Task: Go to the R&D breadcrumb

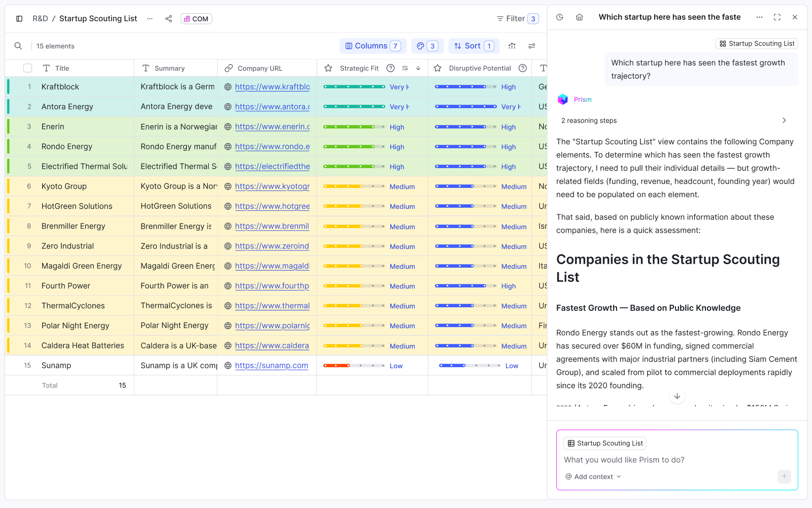Action: [40, 19]
